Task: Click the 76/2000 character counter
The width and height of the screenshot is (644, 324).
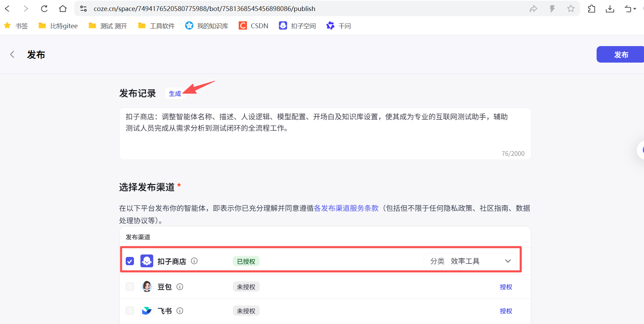Action: click(x=513, y=153)
